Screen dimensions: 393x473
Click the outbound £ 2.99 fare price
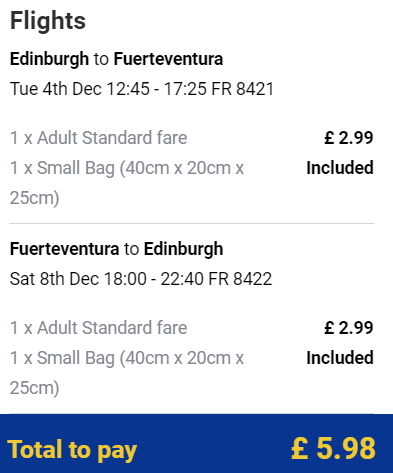[349, 138]
